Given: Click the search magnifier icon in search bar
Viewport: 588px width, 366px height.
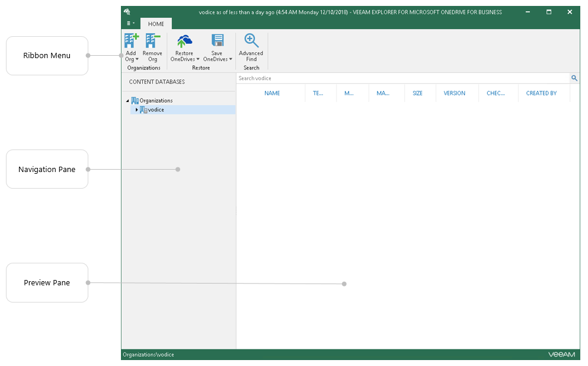Looking at the screenshot, I should click(574, 78).
